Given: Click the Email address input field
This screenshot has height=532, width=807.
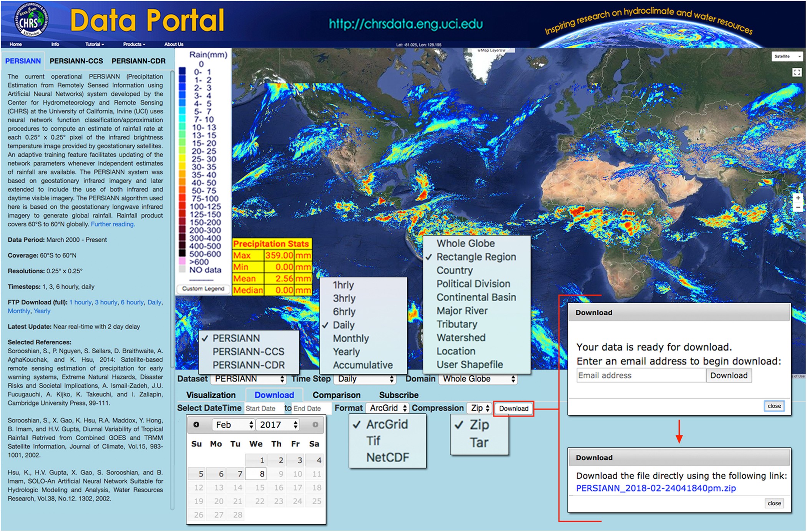Looking at the screenshot, I should pos(641,376).
